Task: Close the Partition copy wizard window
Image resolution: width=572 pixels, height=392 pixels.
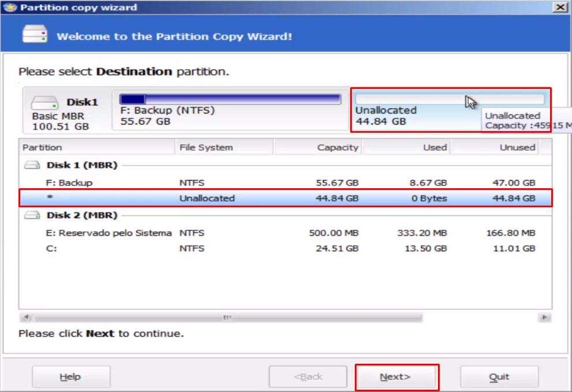Action: click(560, 7)
